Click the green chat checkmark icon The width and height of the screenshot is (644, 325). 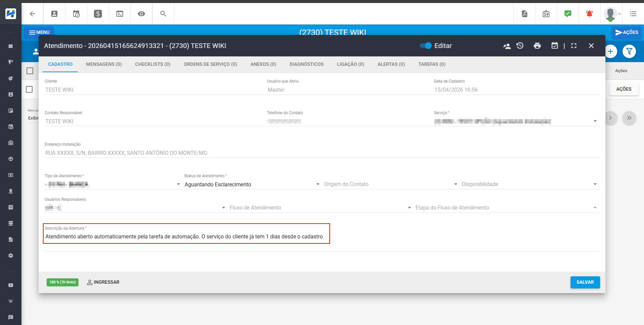(x=568, y=14)
